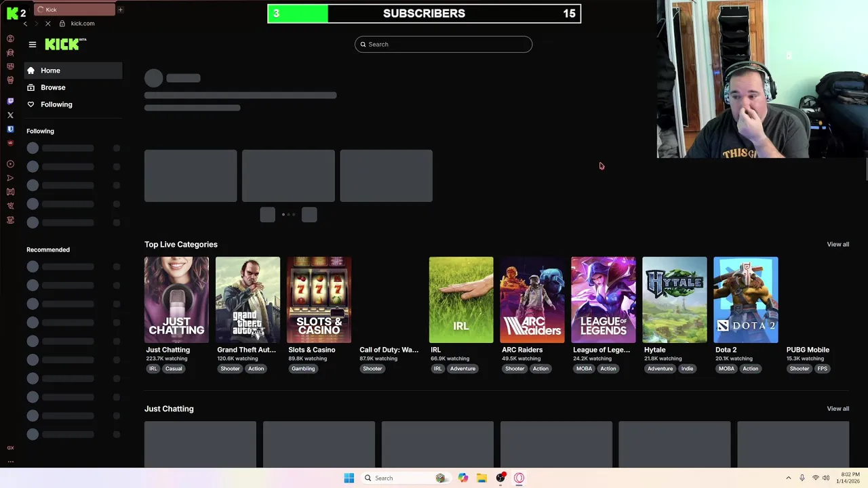Go back with the browser back arrow

[25, 24]
